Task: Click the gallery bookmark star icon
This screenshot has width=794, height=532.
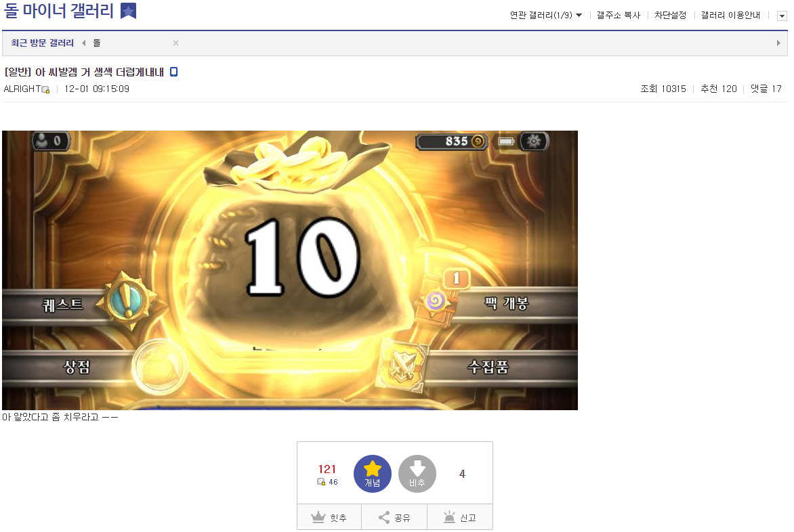Action: pyautogui.click(x=128, y=11)
